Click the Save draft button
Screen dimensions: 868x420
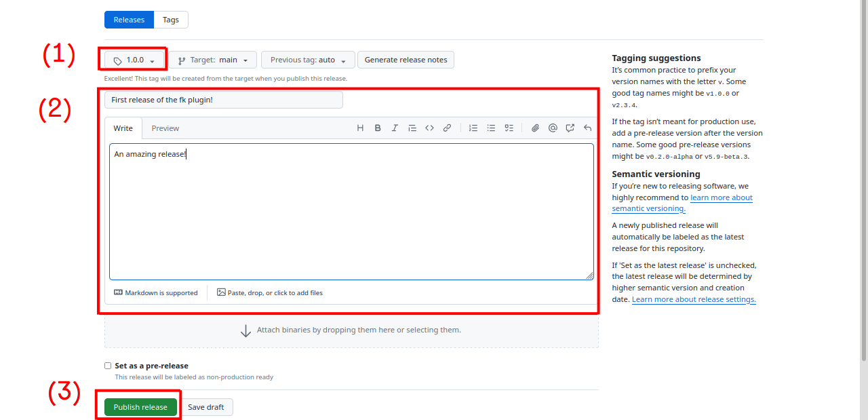(x=206, y=407)
